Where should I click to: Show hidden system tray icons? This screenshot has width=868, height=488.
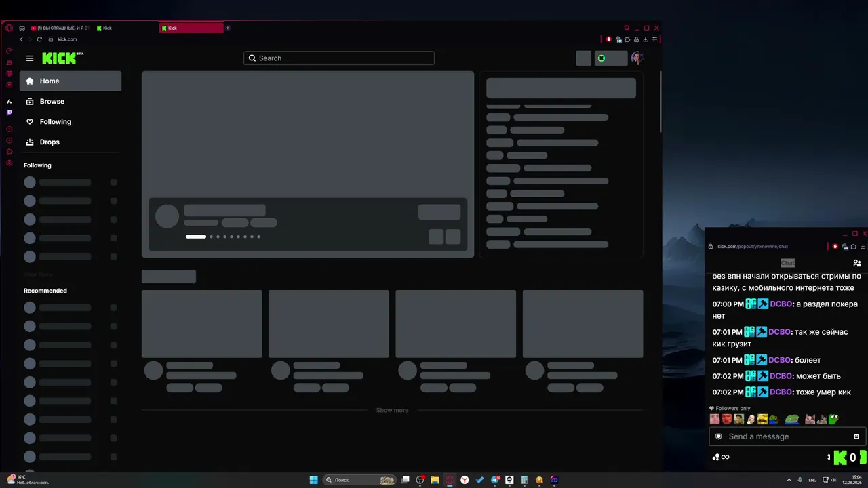tap(789, 480)
